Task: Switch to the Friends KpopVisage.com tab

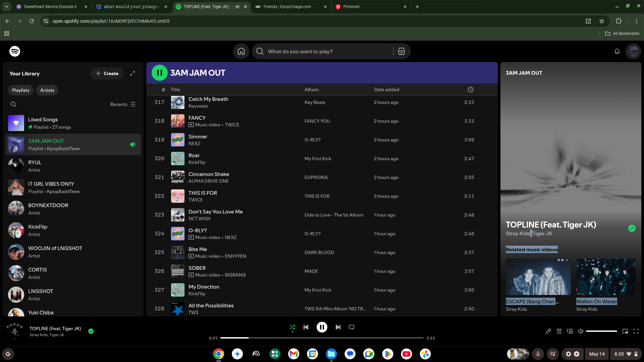Action: pyautogui.click(x=291, y=7)
